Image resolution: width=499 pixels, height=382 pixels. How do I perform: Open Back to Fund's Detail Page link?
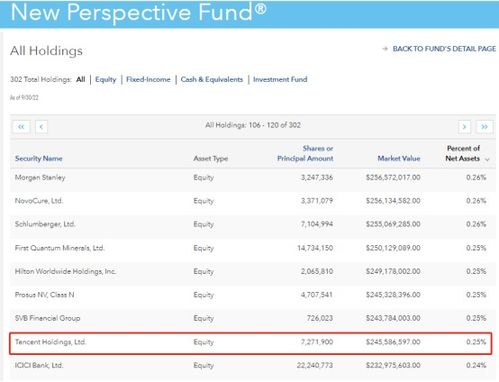(444, 49)
